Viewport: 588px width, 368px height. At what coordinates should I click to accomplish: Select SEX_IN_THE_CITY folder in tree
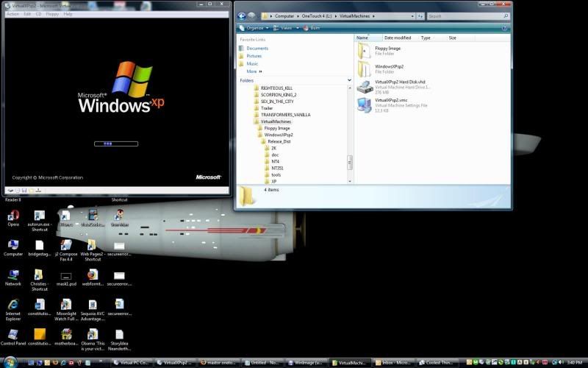tap(277, 102)
